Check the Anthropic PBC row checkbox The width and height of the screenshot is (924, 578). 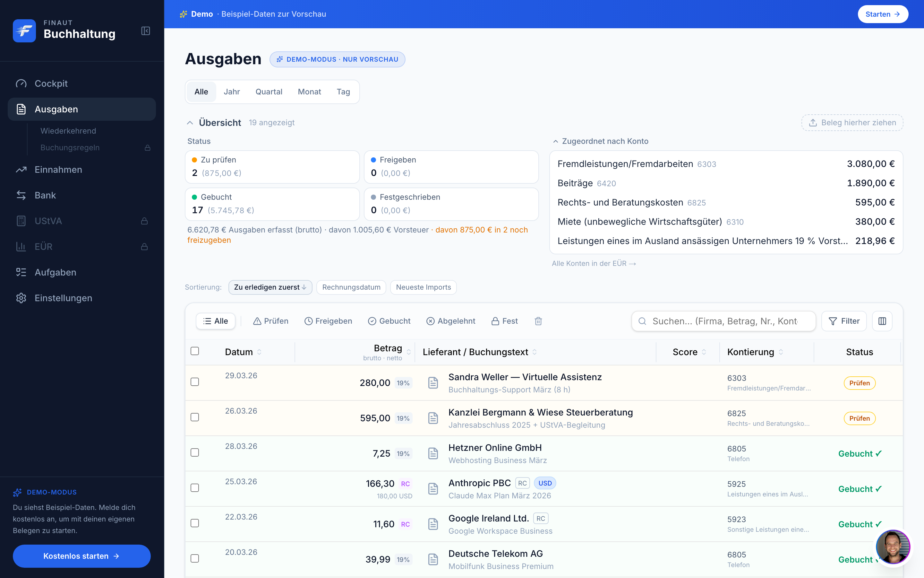pos(195,488)
